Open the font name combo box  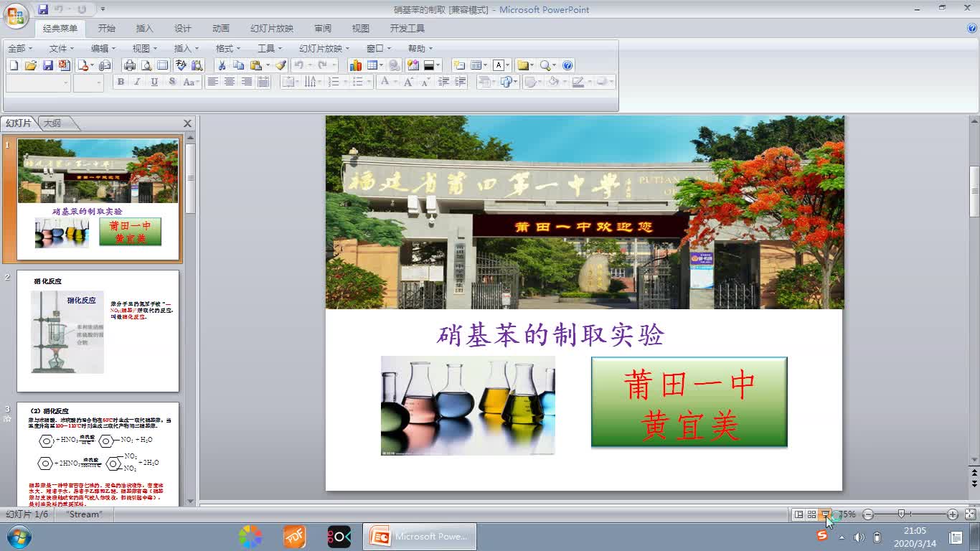(x=38, y=83)
